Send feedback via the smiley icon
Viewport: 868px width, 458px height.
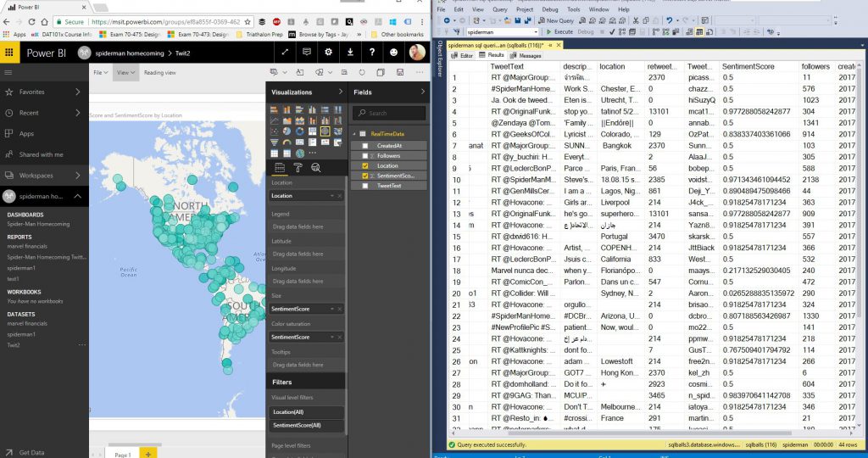[393, 52]
